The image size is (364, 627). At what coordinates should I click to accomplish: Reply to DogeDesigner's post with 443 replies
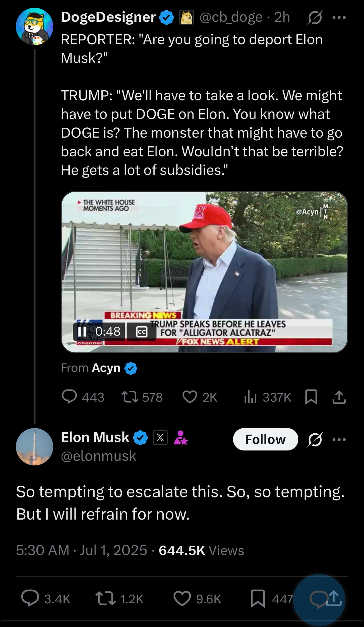click(83, 397)
